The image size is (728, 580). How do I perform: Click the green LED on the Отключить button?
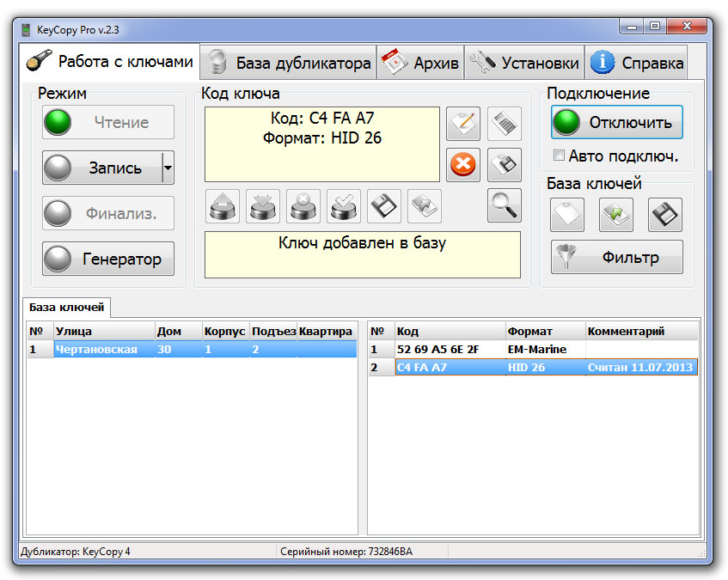pos(566,122)
